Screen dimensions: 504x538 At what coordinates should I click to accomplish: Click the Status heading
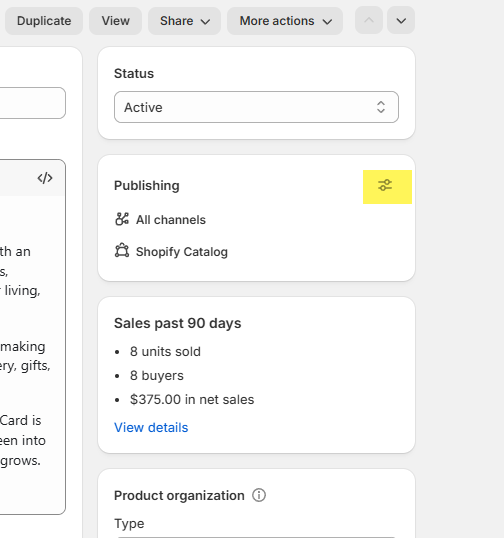coord(134,73)
